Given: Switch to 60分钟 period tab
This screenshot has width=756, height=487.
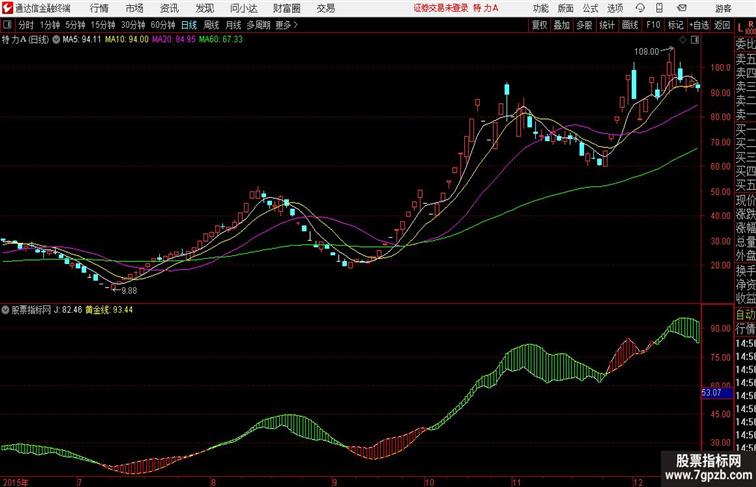Looking at the screenshot, I should coord(163,25).
